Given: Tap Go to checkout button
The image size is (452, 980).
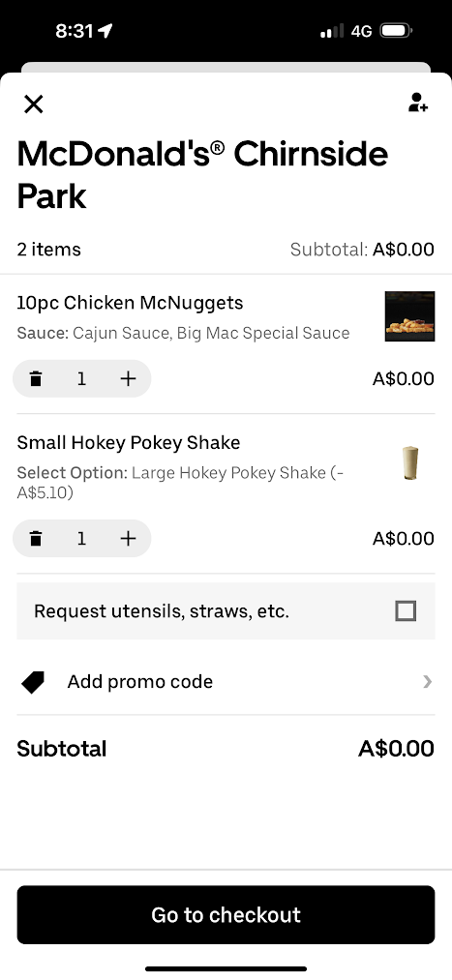Looking at the screenshot, I should click(x=226, y=915).
